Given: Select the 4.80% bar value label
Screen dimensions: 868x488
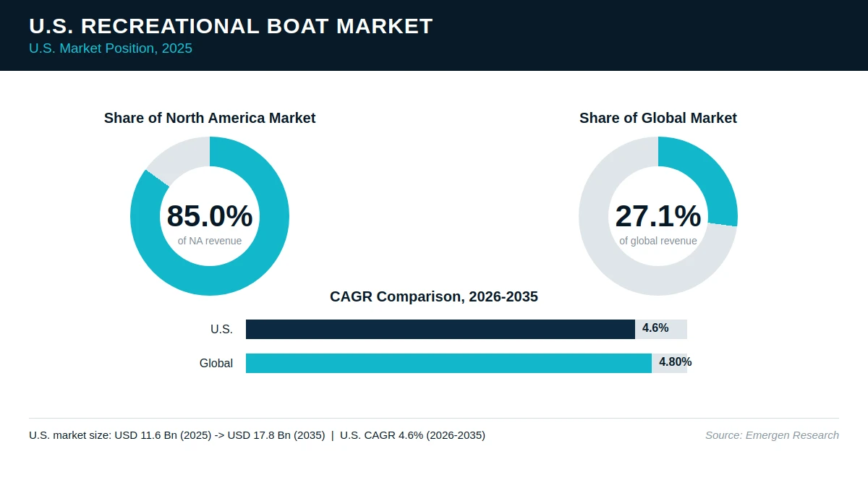Looking at the screenshot, I should coord(675,362).
